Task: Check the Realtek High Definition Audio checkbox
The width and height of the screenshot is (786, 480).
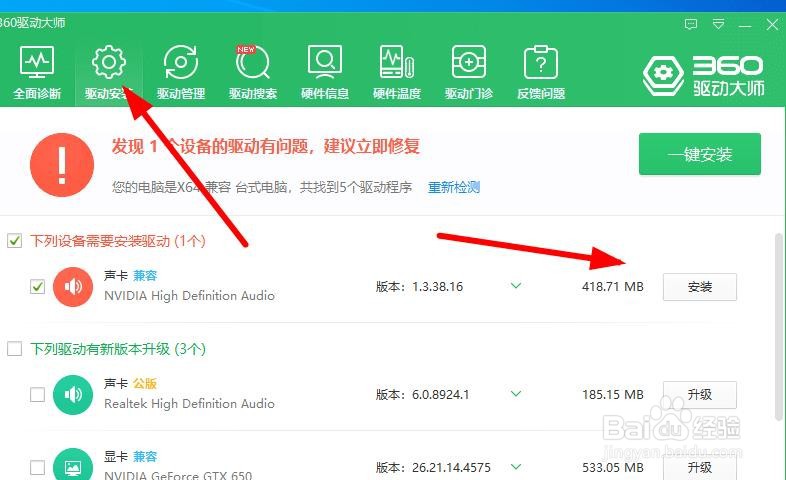Action: 37,395
